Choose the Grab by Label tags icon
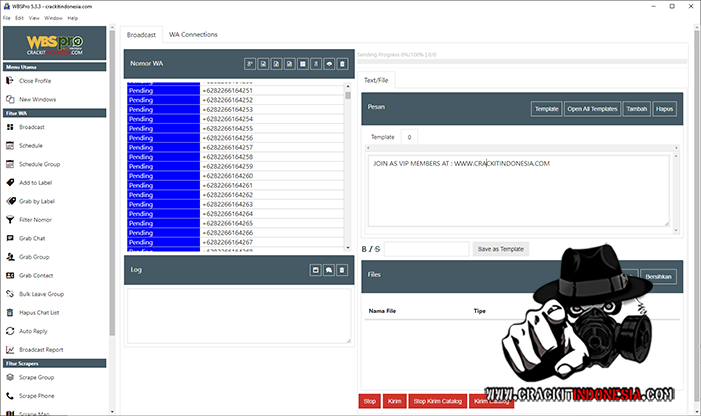 [x=11, y=201]
